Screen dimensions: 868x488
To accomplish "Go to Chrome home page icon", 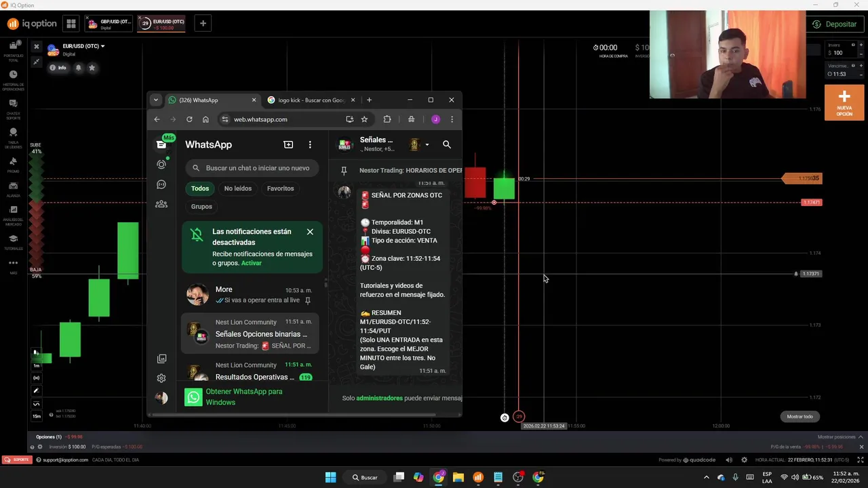I will (205, 119).
